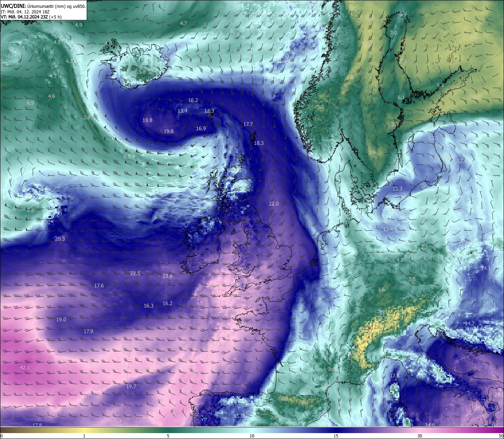Screen dimensions: 504x439
Task: Click the '6.2' value on the map
Action: click(127, 156)
